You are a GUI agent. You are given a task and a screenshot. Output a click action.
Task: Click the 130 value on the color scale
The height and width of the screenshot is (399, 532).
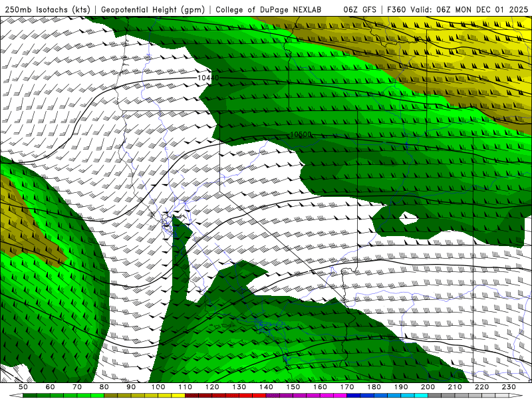coord(239,387)
